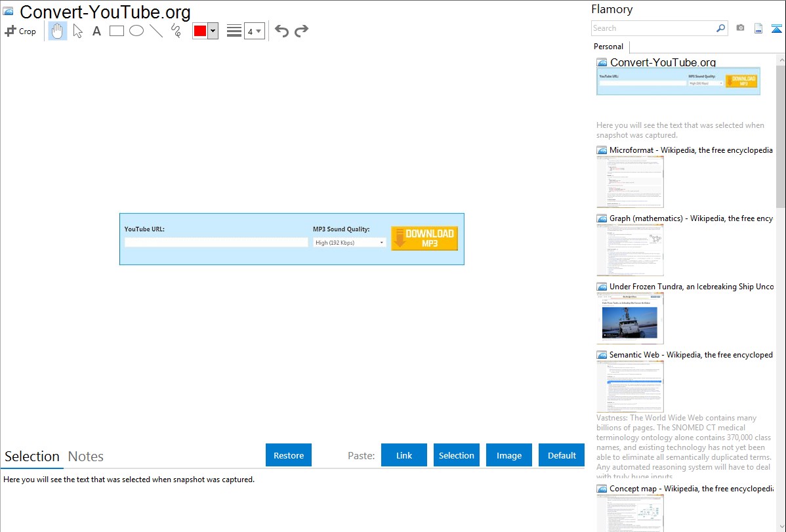Select the ellipse shape tool
786x532 pixels.
(136, 31)
